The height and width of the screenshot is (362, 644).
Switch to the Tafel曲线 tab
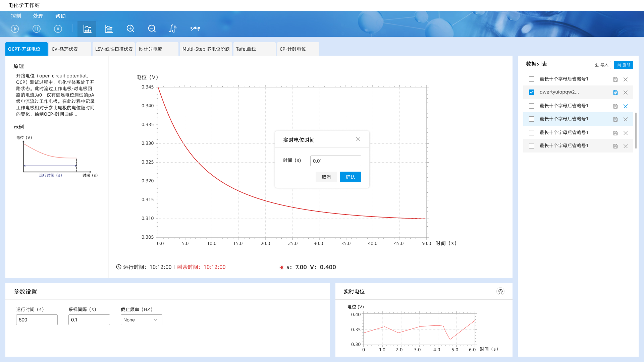(254, 49)
